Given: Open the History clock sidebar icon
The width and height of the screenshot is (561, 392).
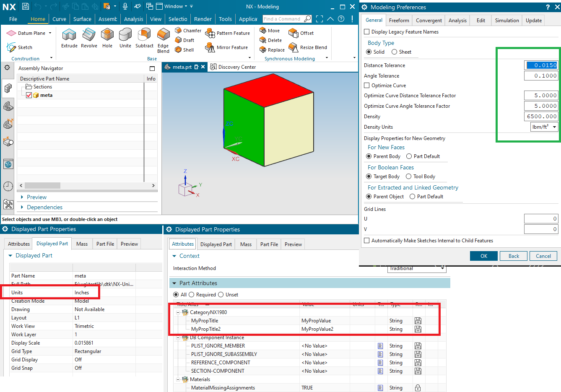Looking at the screenshot, I should click(x=8, y=186).
